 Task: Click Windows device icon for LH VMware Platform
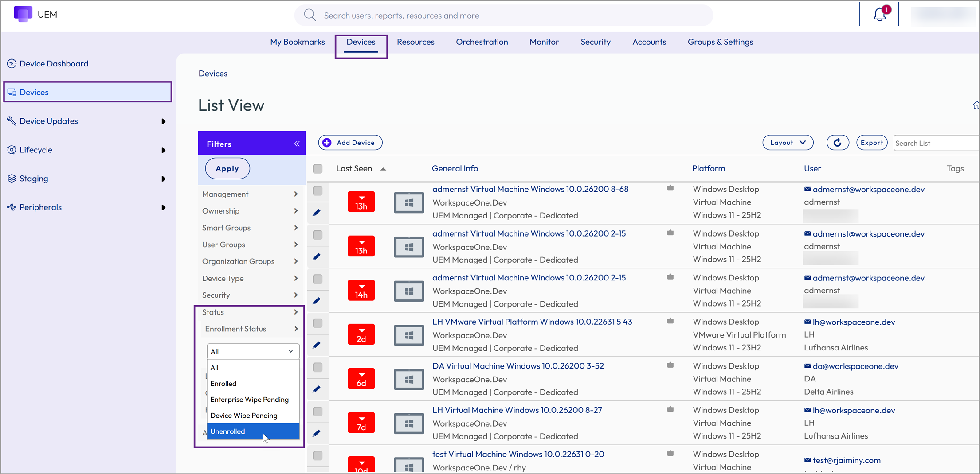(x=409, y=335)
